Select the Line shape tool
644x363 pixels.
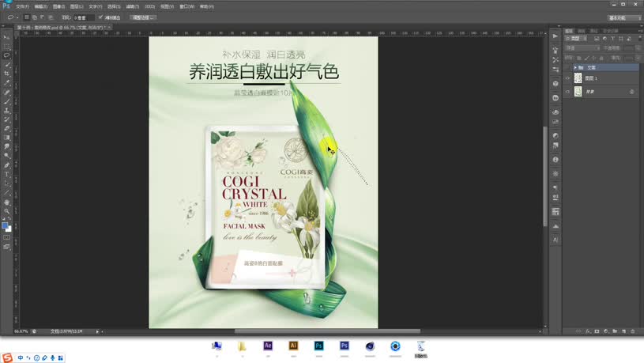coord(6,192)
